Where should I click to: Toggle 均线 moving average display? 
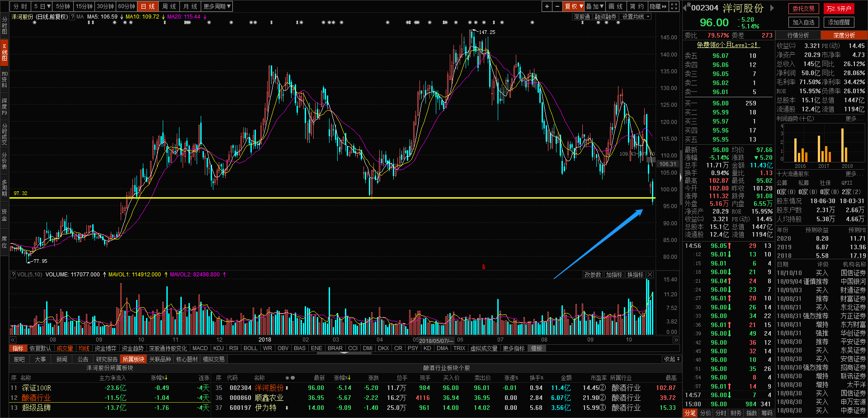pos(84,348)
